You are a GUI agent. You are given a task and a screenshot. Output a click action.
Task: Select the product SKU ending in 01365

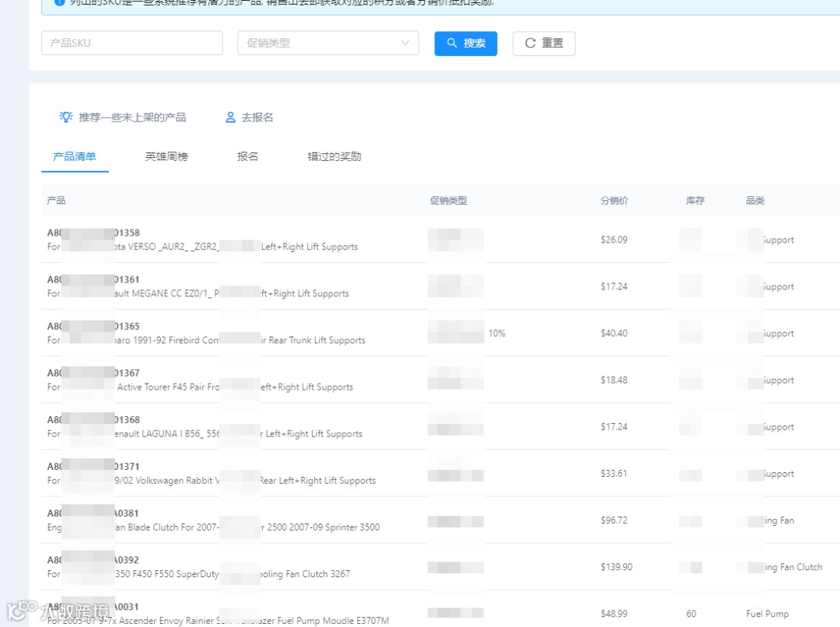pyautogui.click(x=93, y=326)
